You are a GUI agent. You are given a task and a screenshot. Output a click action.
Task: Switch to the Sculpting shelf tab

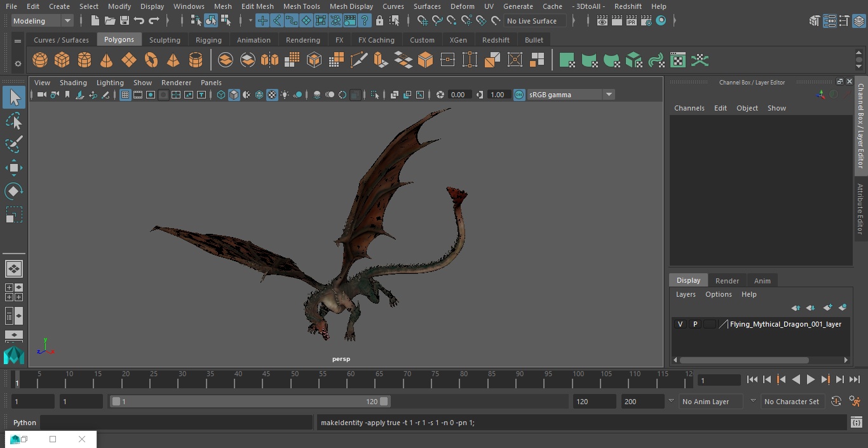pos(165,40)
